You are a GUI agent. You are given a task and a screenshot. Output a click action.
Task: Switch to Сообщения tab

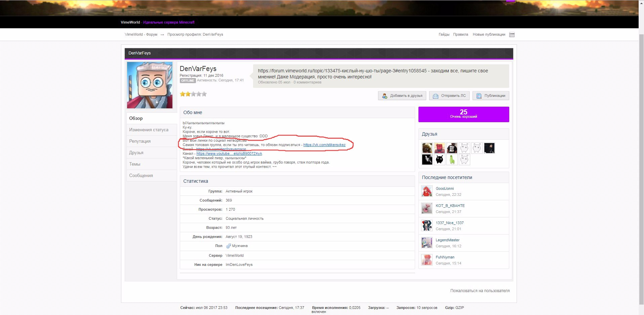(x=152, y=175)
